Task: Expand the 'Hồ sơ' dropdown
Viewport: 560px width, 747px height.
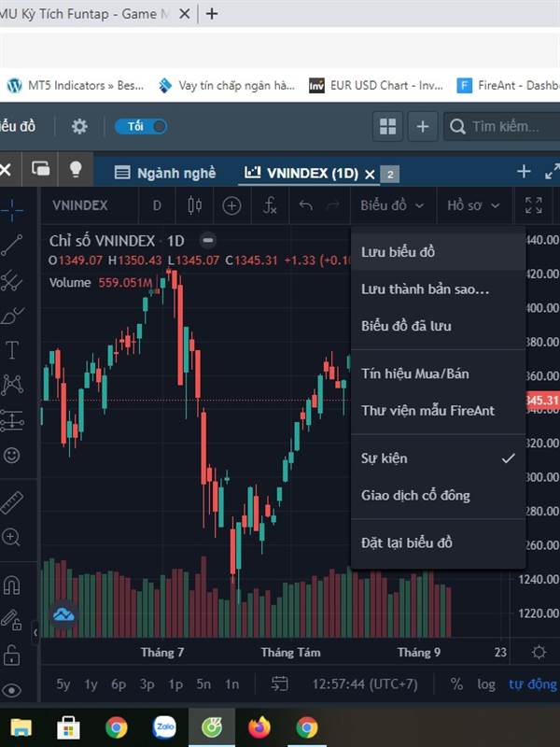Action: (x=473, y=205)
